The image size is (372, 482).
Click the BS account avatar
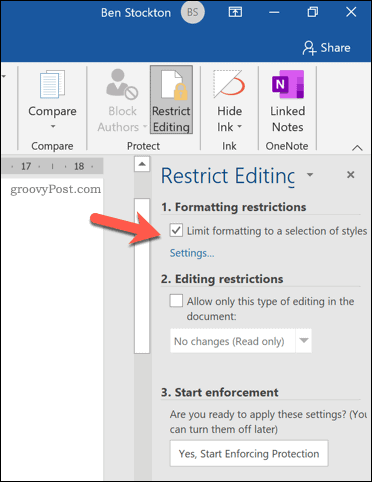coord(193,12)
